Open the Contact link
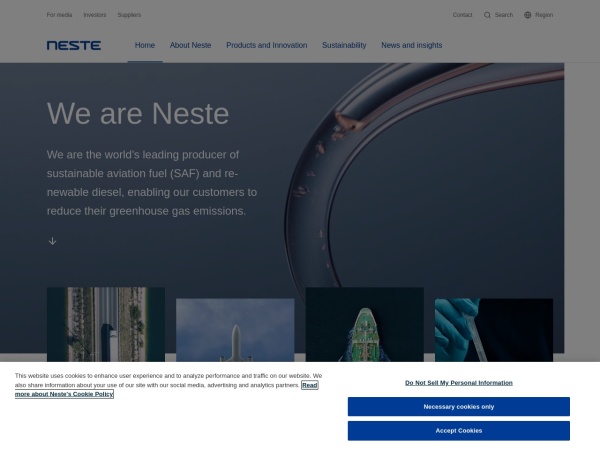Viewport: 600px width, 450px height. tap(463, 15)
